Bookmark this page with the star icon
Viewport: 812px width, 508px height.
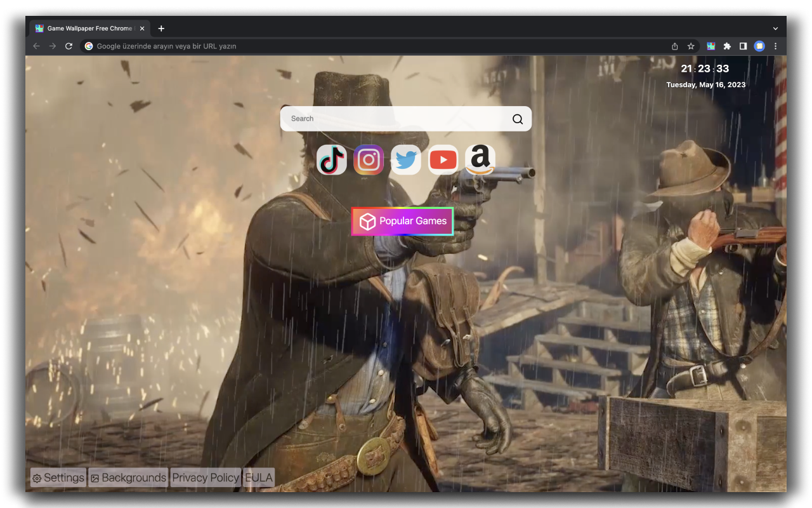tap(691, 46)
